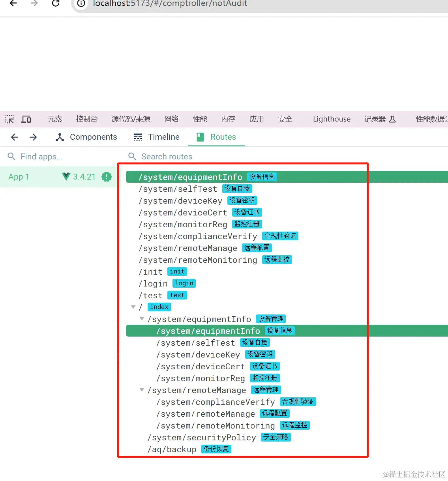Select top-level /system/selfTest route
This screenshot has height=481, width=448.
coord(287,189)
